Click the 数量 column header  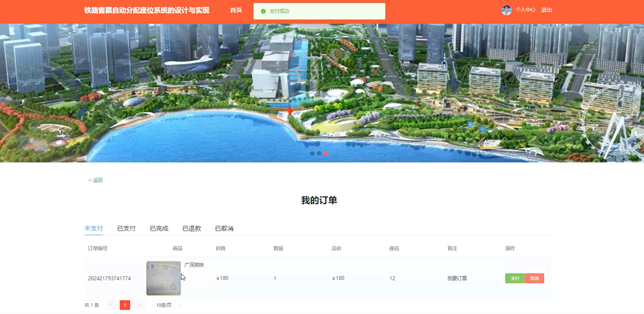click(278, 248)
